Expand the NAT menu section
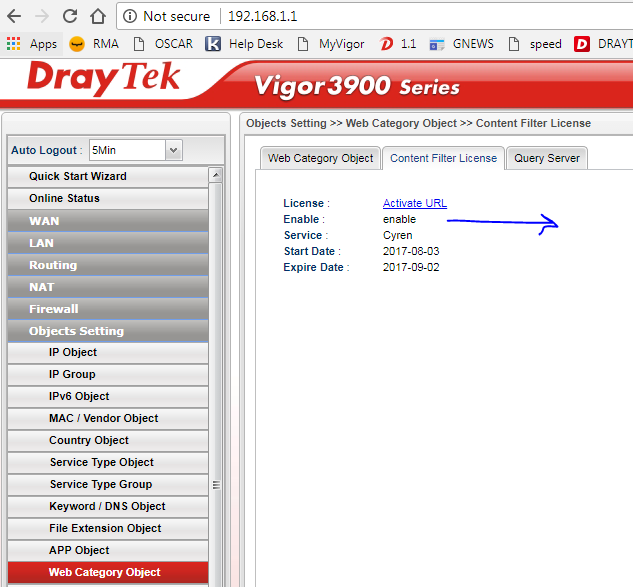633x587 pixels. [108, 287]
